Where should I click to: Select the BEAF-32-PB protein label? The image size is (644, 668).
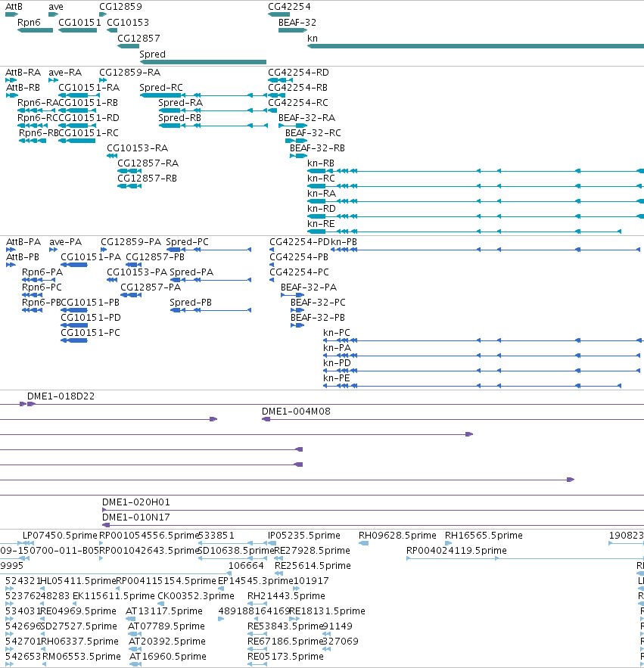(x=318, y=318)
